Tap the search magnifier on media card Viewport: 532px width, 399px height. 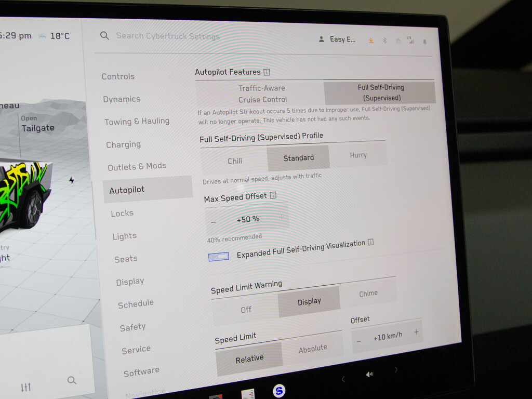pyautogui.click(x=72, y=380)
